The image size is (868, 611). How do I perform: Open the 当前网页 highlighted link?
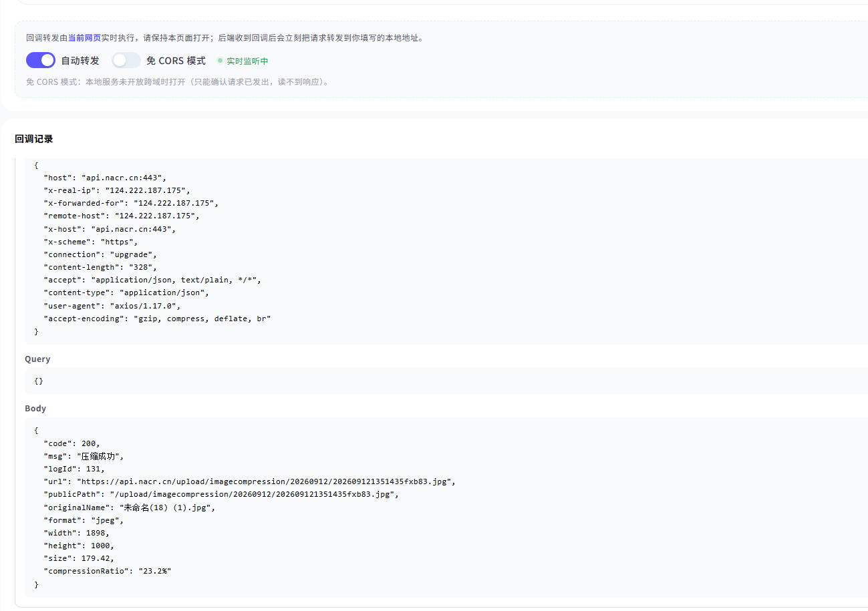point(84,38)
